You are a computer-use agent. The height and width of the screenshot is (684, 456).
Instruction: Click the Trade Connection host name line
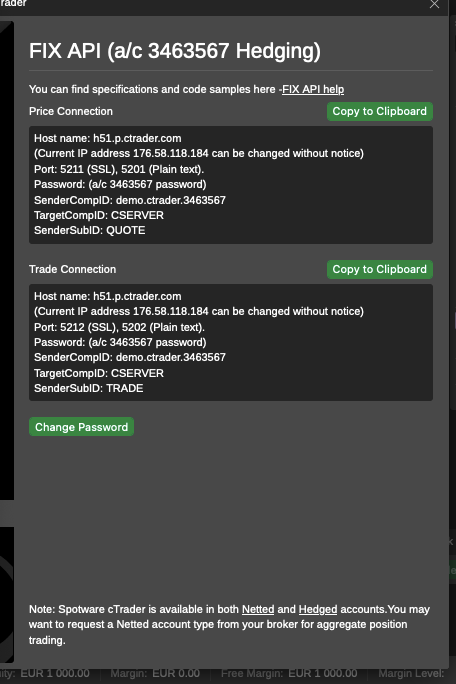click(107, 296)
